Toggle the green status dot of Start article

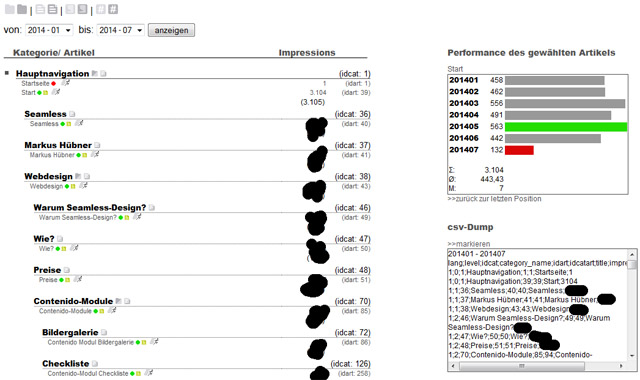click(x=40, y=93)
